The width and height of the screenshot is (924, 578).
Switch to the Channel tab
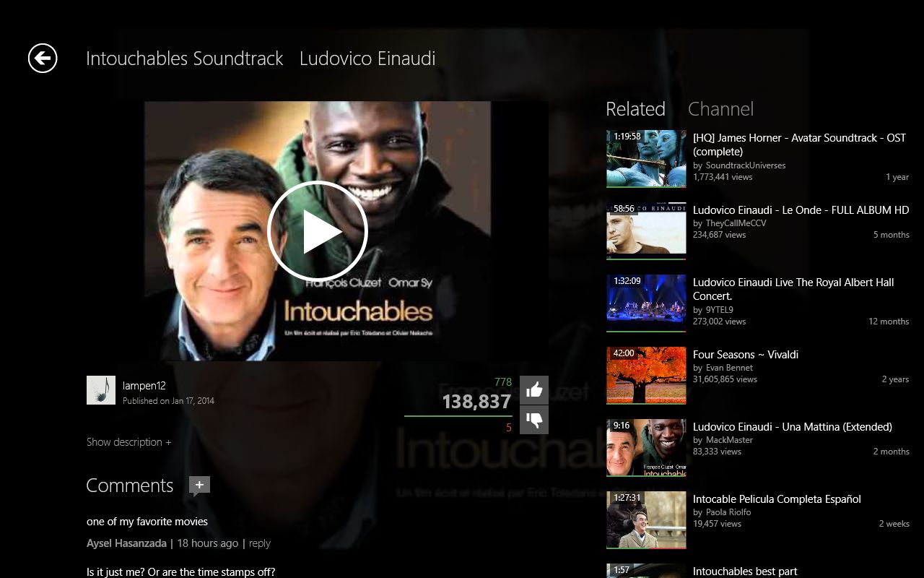tap(720, 109)
